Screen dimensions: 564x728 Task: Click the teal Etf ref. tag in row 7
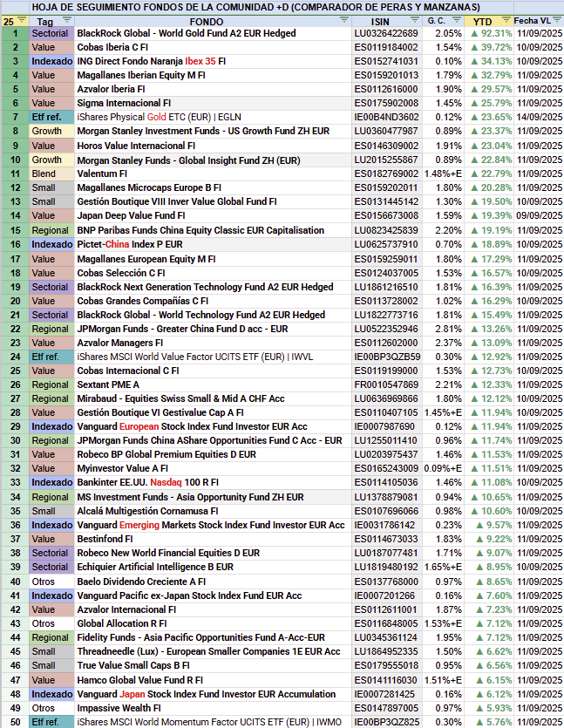49,117
